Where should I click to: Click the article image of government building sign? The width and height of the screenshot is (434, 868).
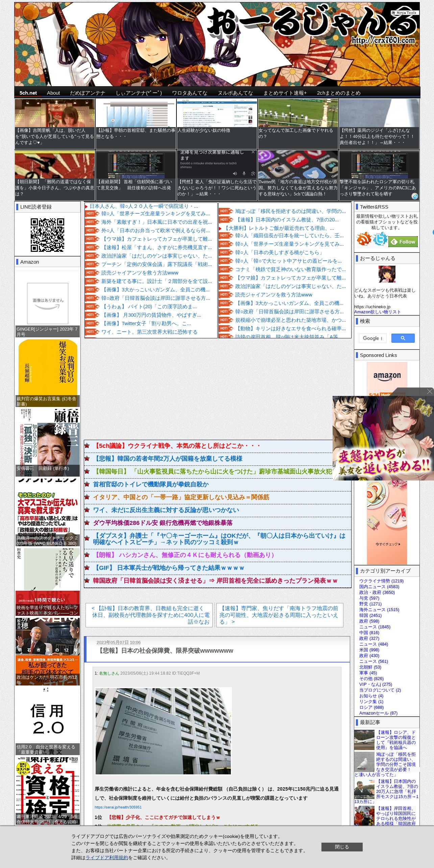[163, 731]
